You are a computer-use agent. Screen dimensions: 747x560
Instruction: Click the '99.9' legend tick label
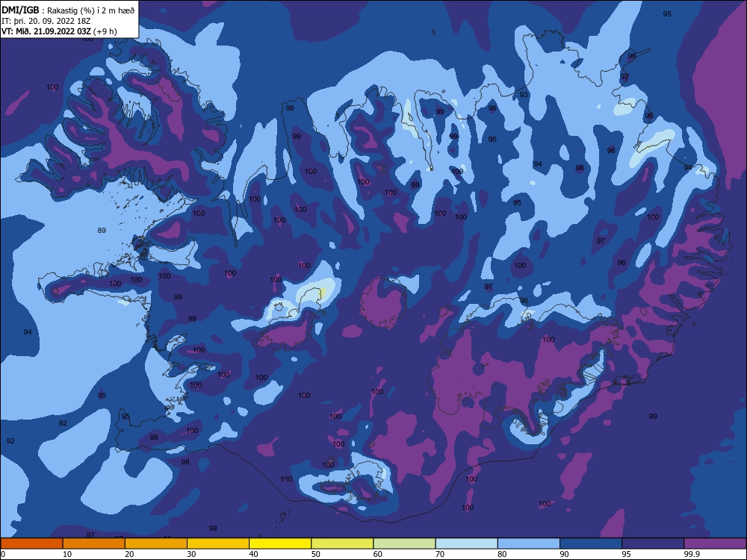click(692, 554)
